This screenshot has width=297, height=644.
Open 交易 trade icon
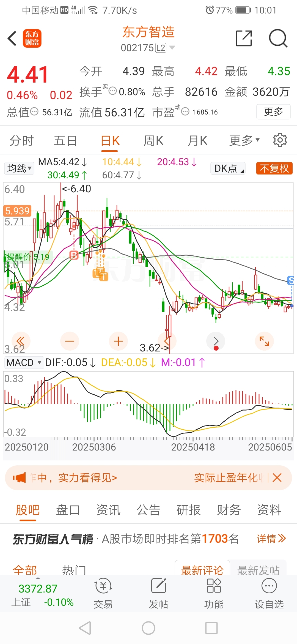pyautogui.click(x=103, y=593)
